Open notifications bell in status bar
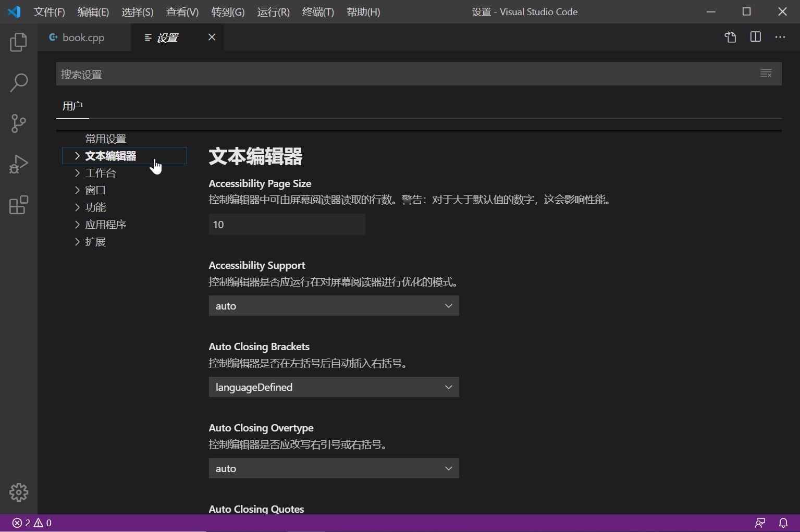This screenshot has height=532, width=800. coord(783,523)
